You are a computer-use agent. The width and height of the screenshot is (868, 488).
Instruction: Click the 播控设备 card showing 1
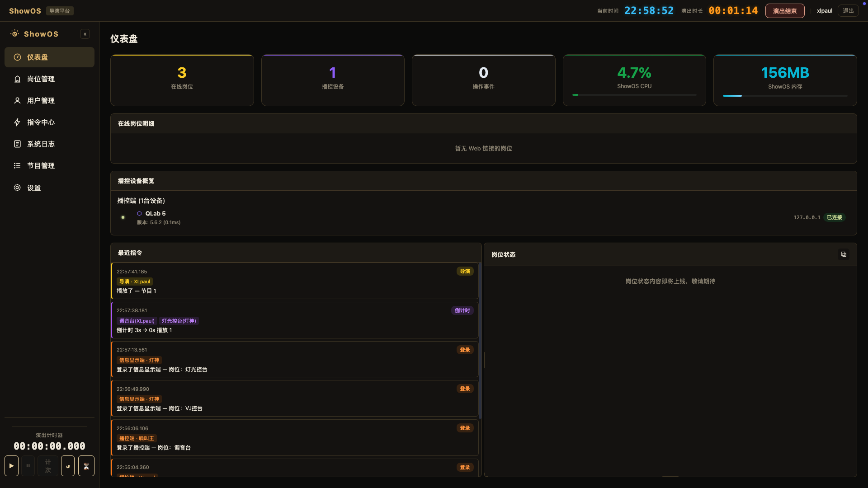(333, 80)
